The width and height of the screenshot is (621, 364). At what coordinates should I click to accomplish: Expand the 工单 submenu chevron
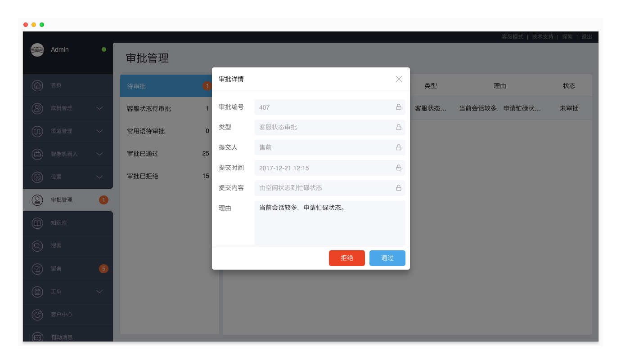(100, 292)
